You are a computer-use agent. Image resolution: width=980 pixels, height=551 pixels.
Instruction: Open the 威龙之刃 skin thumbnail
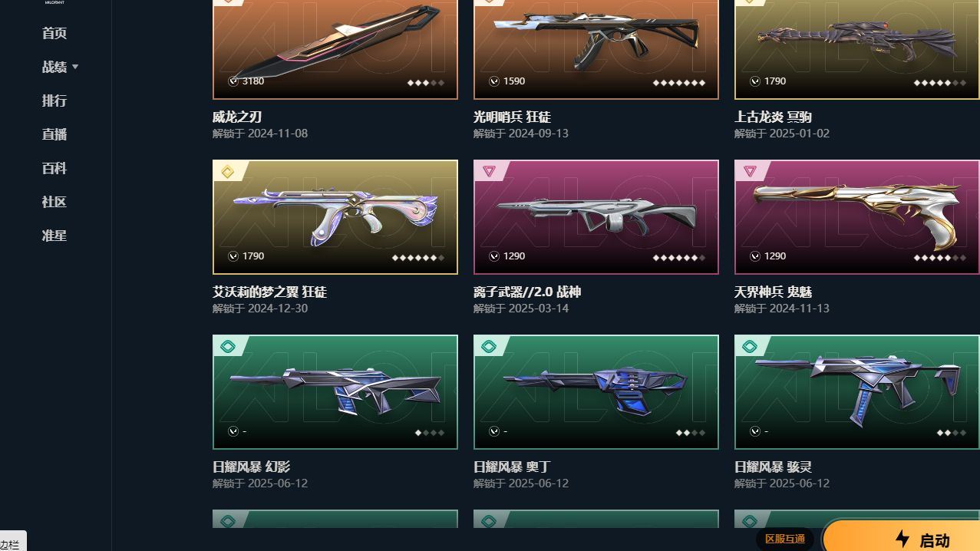pyautogui.click(x=335, y=49)
